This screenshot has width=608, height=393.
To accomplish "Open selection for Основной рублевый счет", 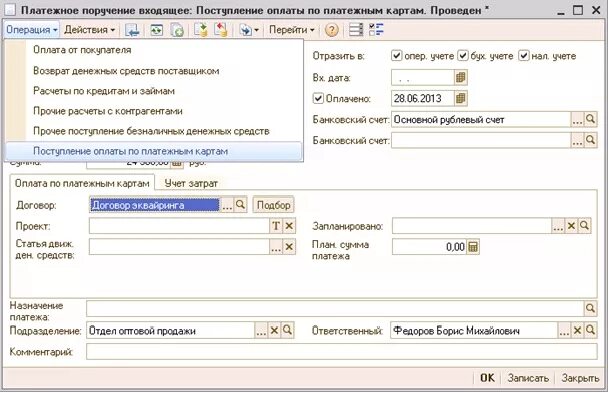I will coord(577,120).
